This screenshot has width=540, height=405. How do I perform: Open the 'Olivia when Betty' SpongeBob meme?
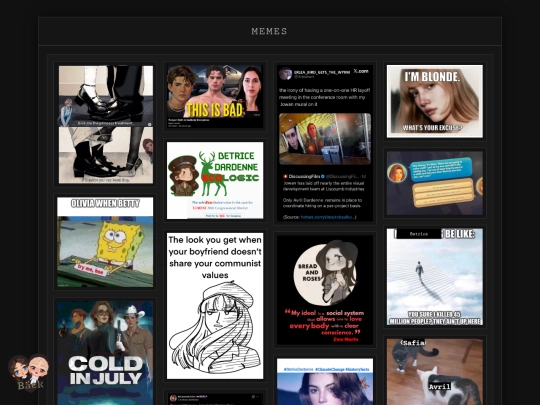(x=105, y=242)
